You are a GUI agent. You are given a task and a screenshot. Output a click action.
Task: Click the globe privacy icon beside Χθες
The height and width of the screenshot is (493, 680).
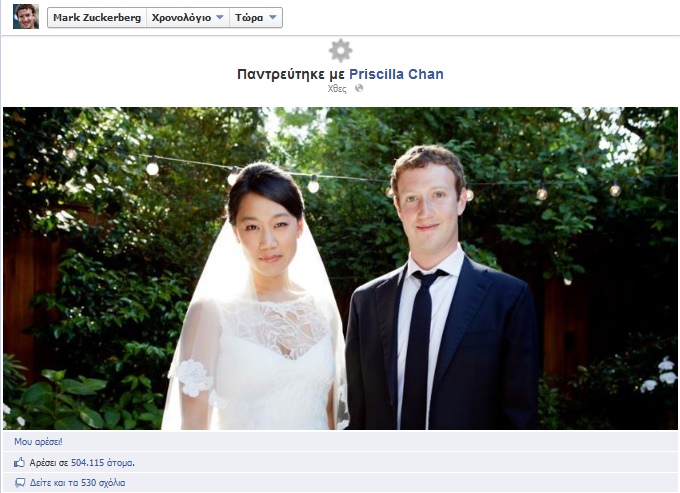pos(359,88)
